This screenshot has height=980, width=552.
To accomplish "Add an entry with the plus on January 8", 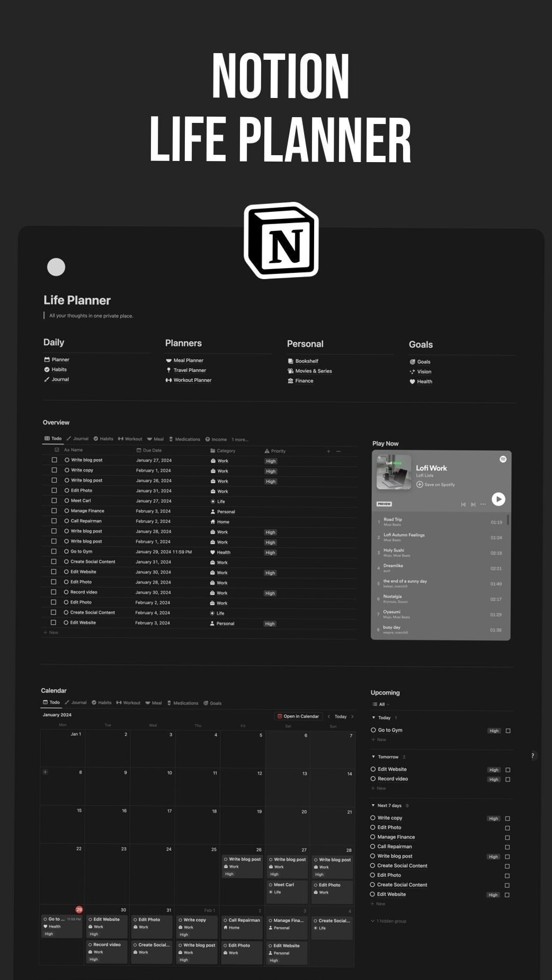I will [45, 772].
